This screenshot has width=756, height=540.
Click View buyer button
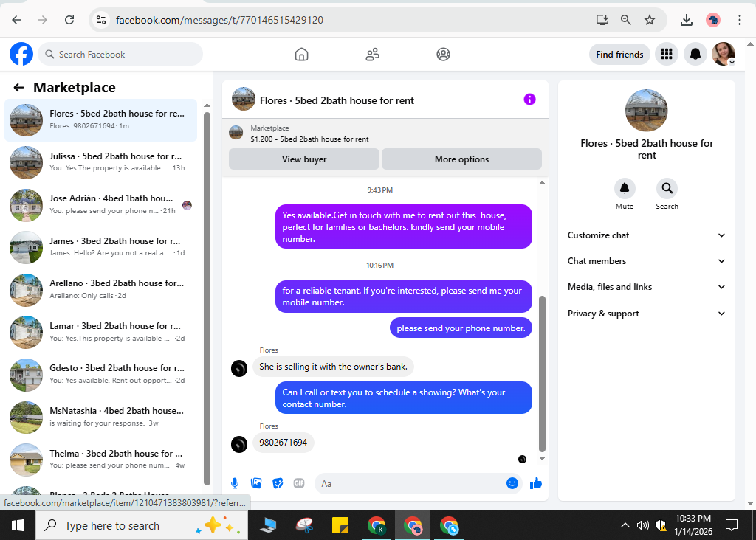(x=303, y=159)
